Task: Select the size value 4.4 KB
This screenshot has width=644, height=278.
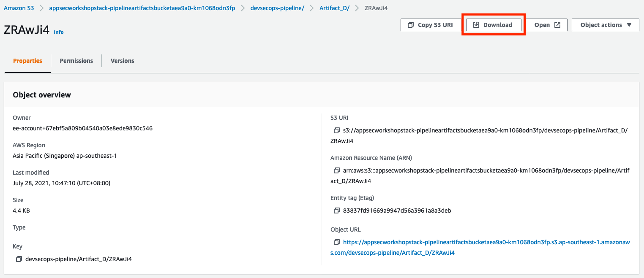Action: (x=22, y=211)
